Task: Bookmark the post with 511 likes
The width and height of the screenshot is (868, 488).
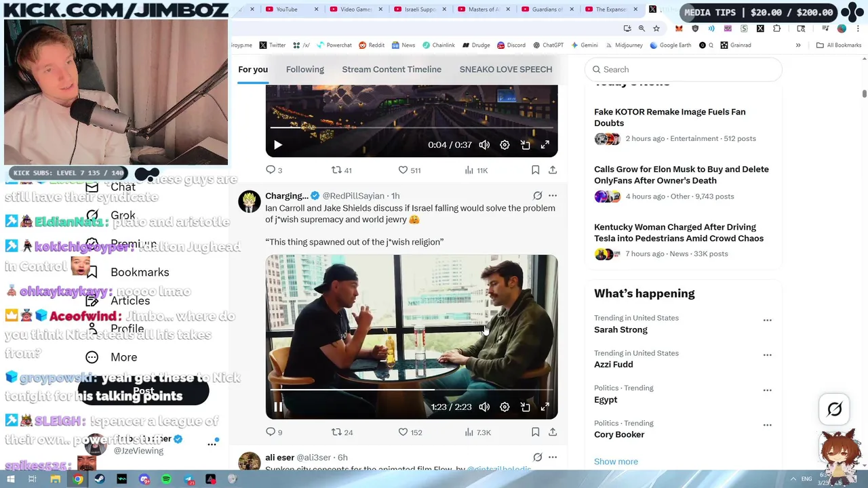Action: click(x=535, y=170)
